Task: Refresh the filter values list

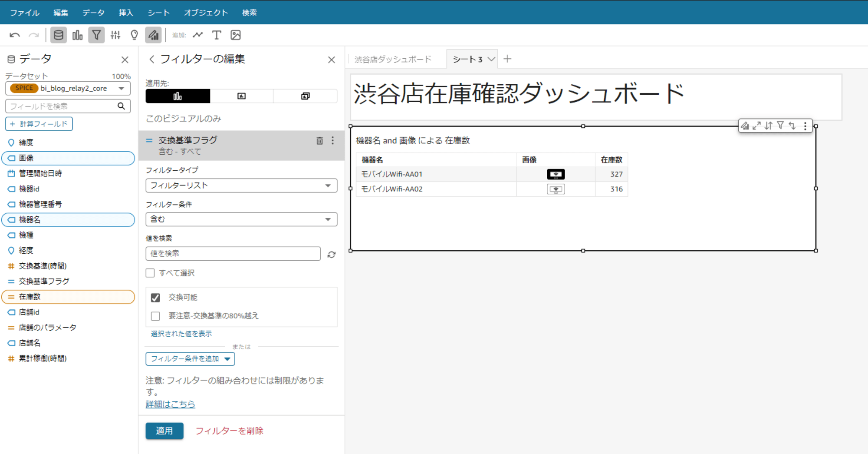Action: point(332,255)
